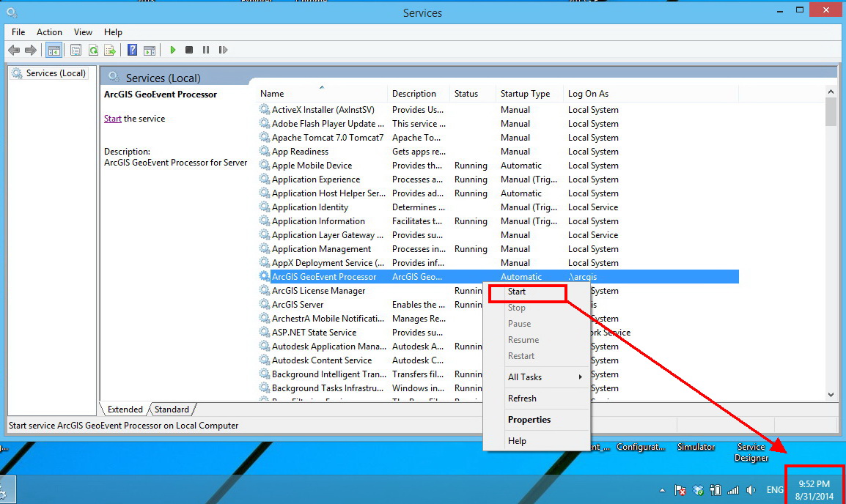The height and width of the screenshot is (504, 846).
Task: Select the Adobe Flash Player Update service row
Action: tap(498, 124)
